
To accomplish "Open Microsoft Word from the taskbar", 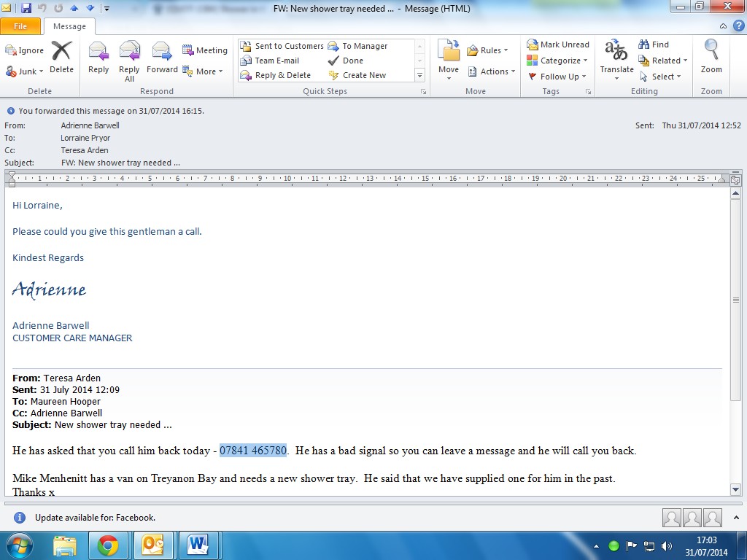I will tap(198, 545).
